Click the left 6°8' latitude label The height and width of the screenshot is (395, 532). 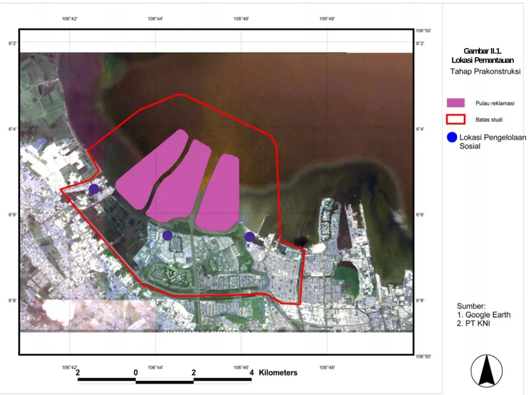point(12,301)
